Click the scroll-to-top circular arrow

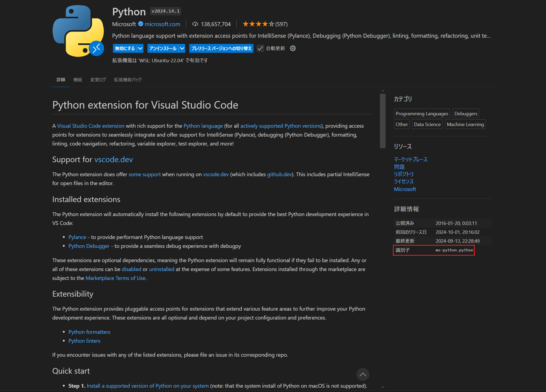(x=363, y=374)
